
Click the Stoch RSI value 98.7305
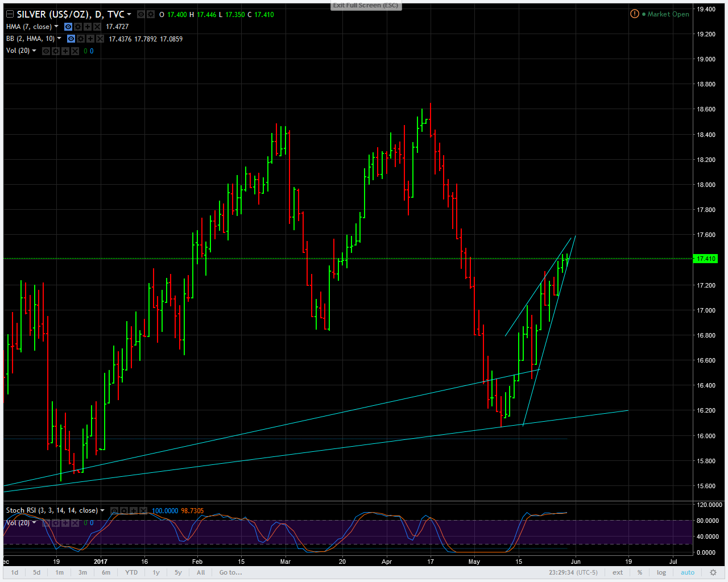pos(192,511)
